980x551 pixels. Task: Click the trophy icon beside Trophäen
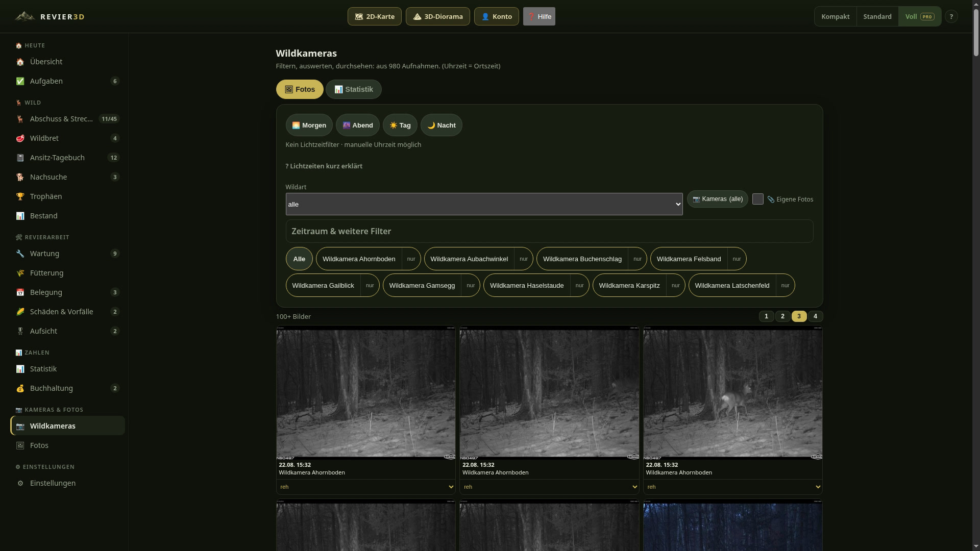click(x=20, y=196)
